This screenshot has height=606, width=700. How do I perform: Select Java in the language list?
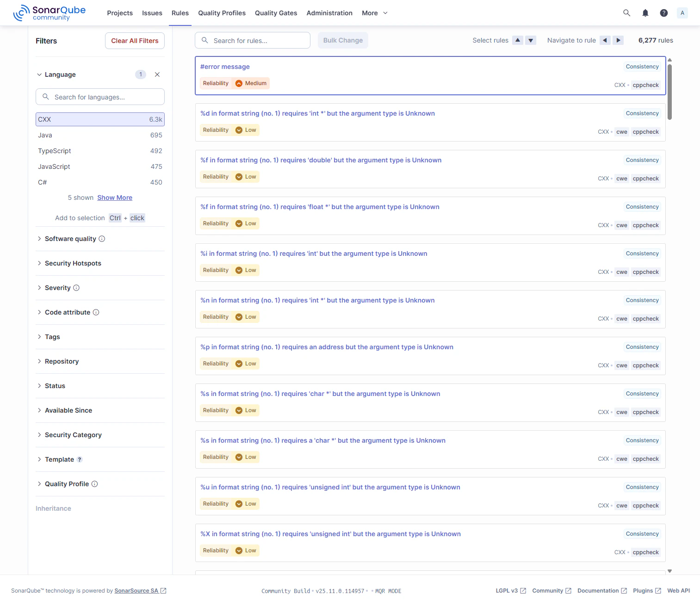pyautogui.click(x=100, y=135)
